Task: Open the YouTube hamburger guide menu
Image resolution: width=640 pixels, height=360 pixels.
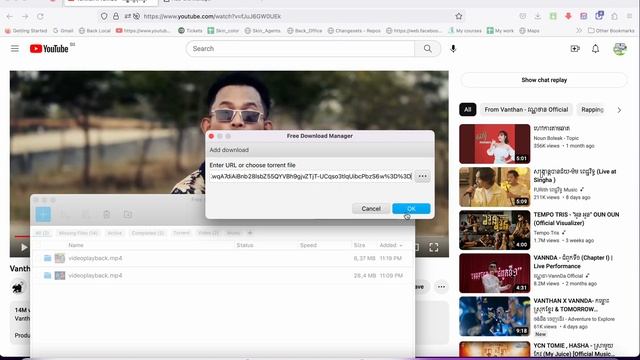Action: tap(15, 49)
